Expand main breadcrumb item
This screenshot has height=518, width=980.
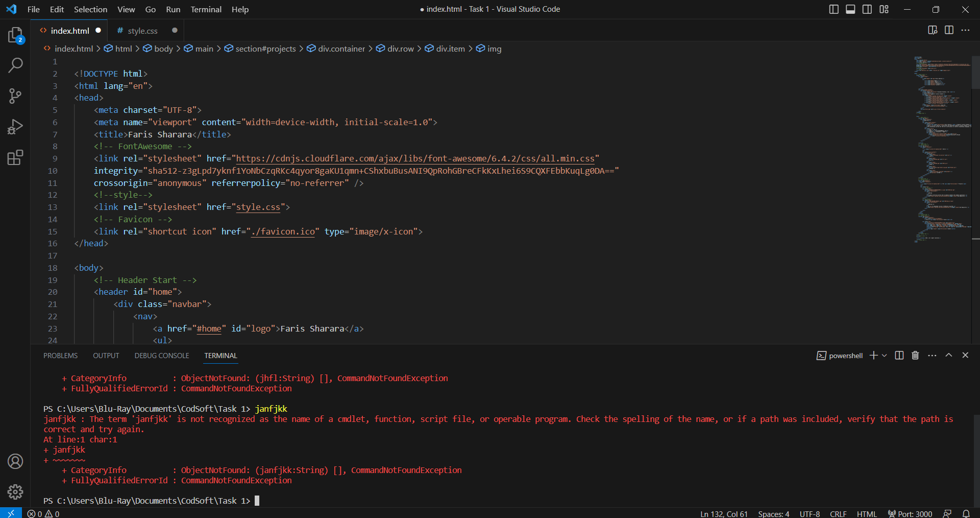199,49
